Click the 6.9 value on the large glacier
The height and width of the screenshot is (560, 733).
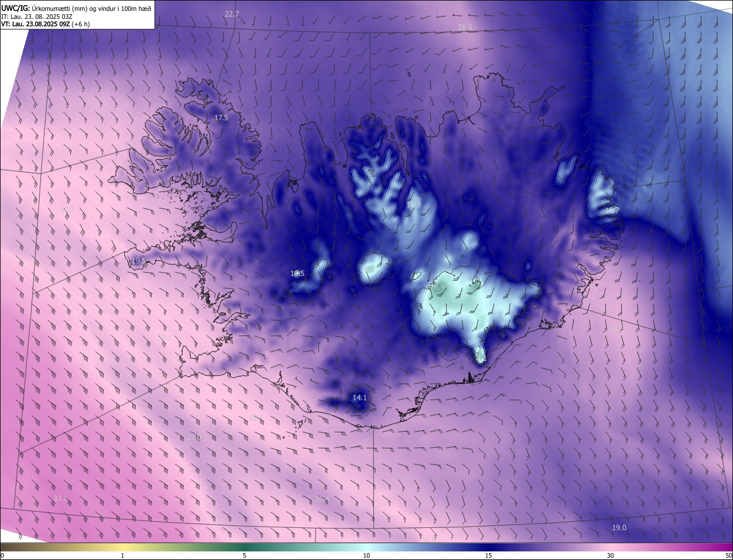[x=439, y=287]
